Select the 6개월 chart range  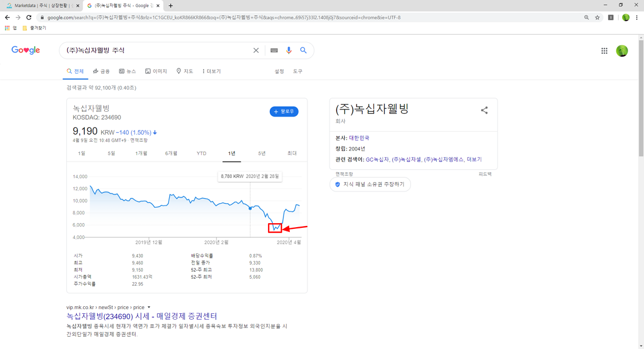[x=172, y=153]
